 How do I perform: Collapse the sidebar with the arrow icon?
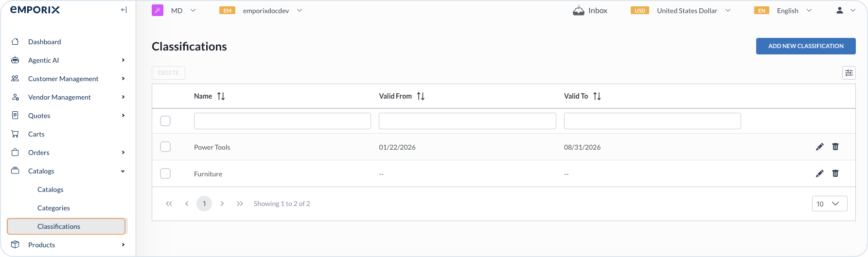(x=124, y=10)
